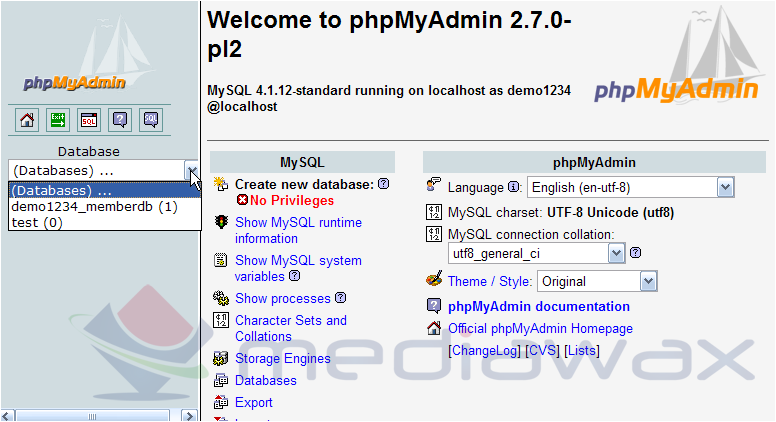This screenshot has width=776, height=422.
Task: Select test (0) from the database list
Action: pos(105,223)
